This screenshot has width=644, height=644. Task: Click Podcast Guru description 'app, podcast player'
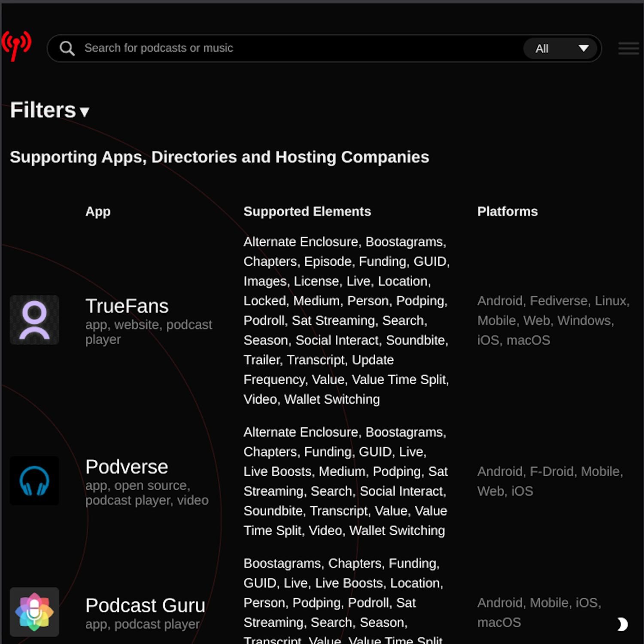tap(143, 624)
